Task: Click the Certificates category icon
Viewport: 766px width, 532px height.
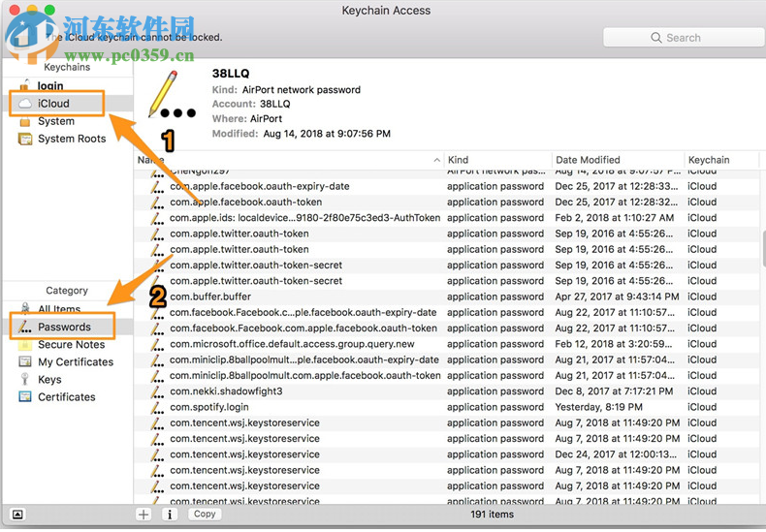Action: click(24, 396)
